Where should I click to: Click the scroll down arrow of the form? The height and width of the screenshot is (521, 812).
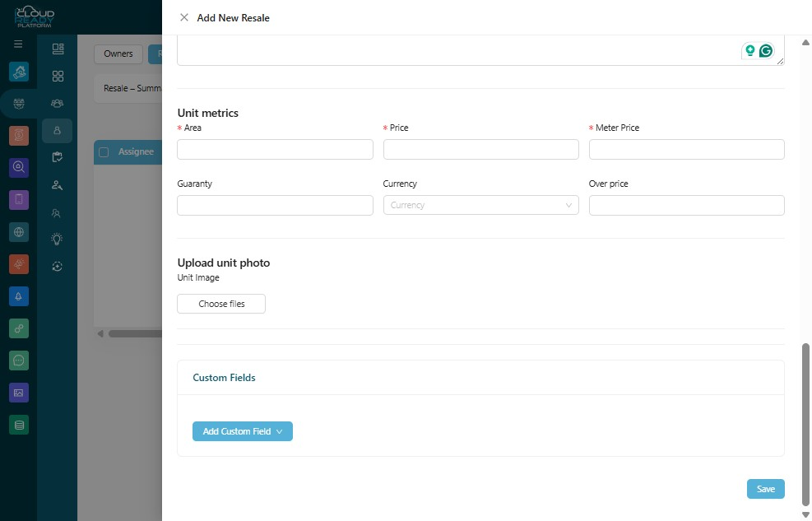click(x=805, y=514)
